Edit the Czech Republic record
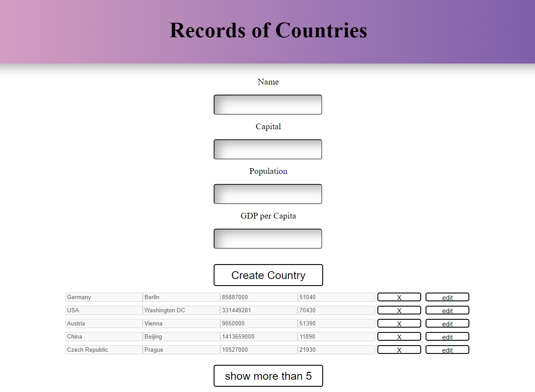This screenshot has height=392, width=535. tap(447, 350)
